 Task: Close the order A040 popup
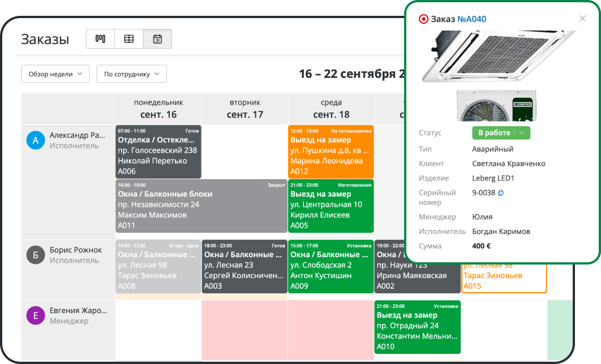(x=582, y=19)
